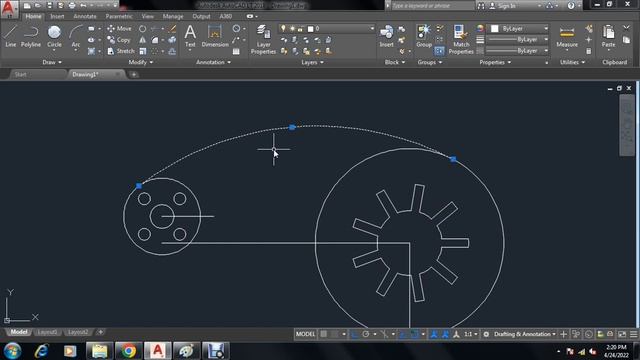The width and height of the screenshot is (640, 360).
Task: Toggle group selection on/off in Groups panel
Action: coord(439,51)
